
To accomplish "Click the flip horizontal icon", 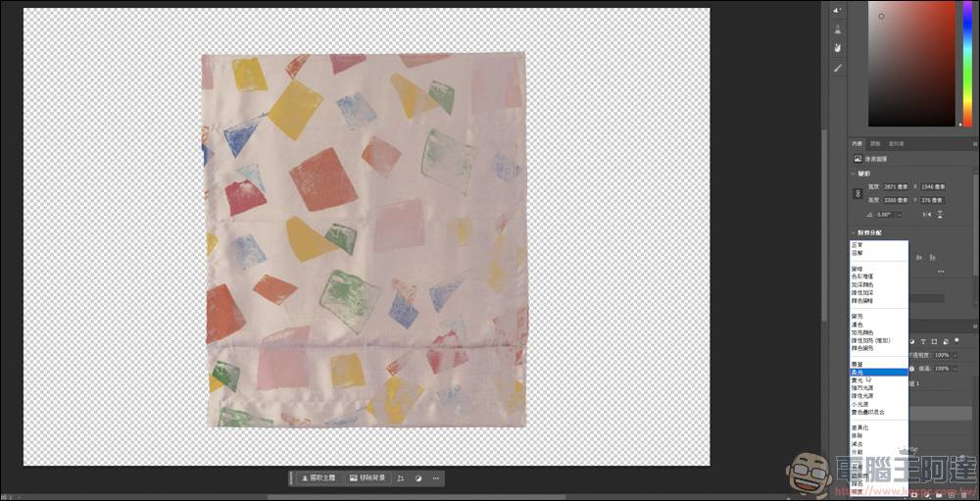I will pyautogui.click(x=926, y=215).
